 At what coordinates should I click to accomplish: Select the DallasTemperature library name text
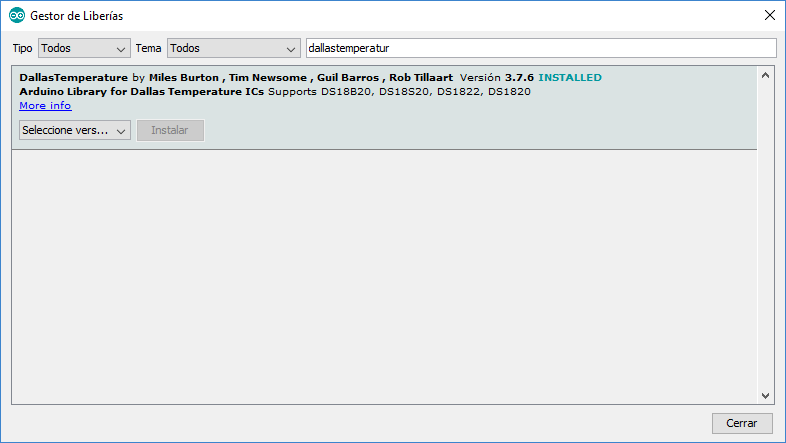[x=74, y=78]
